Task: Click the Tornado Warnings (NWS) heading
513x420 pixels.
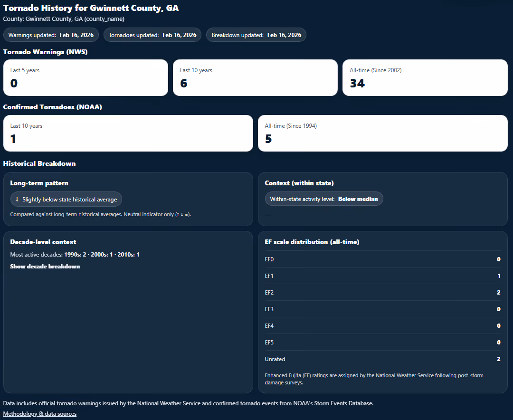Action: 45,52
